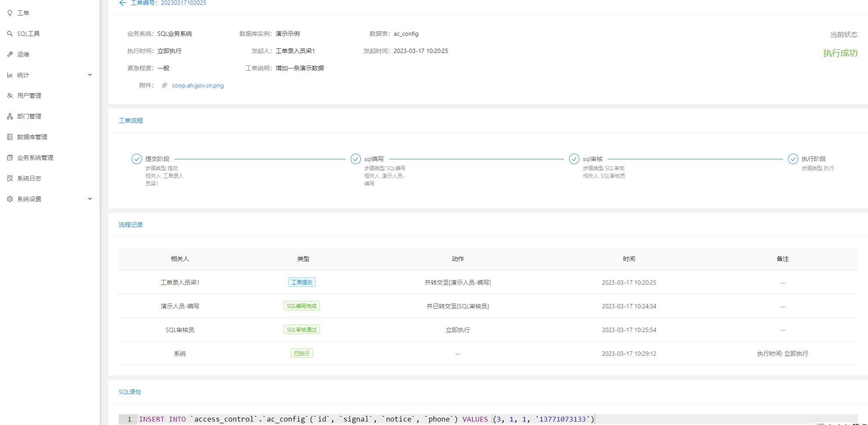Click the time 2023-03-17 10:24:34

pos(629,306)
